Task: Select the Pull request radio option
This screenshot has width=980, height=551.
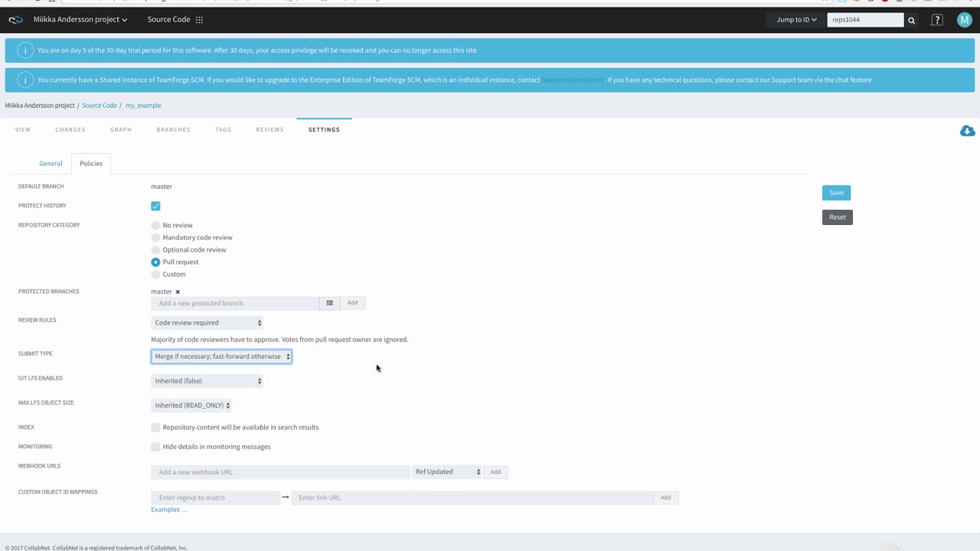Action: coord(155,262)
